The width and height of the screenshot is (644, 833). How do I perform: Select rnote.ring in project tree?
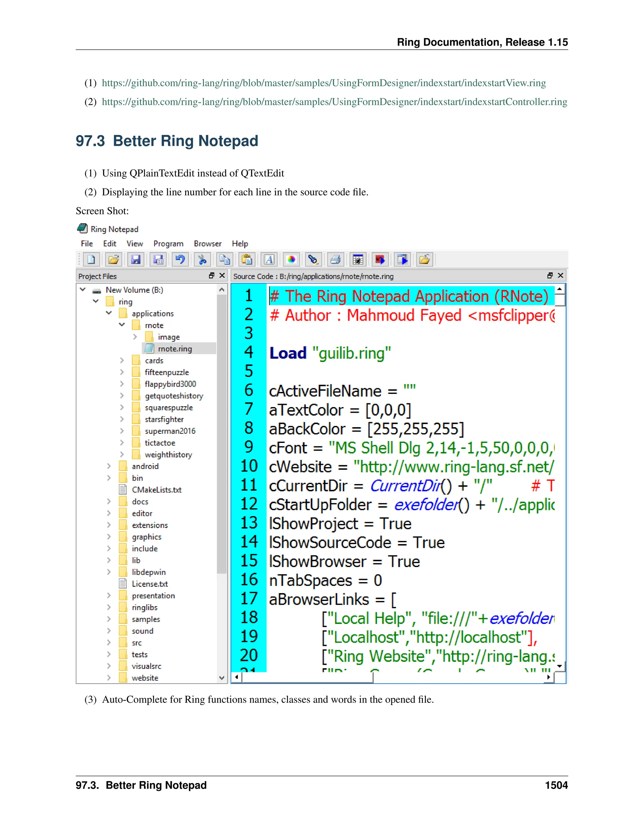coord(175,349)
